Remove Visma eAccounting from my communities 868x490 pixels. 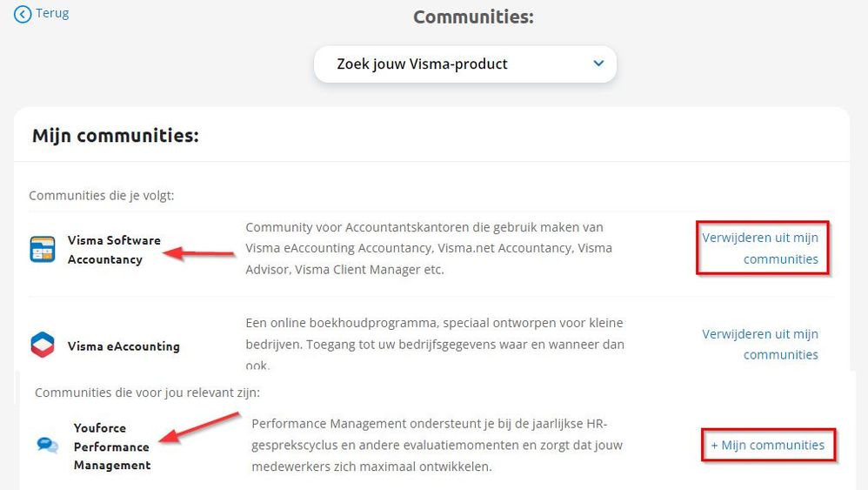pos(761,344)
